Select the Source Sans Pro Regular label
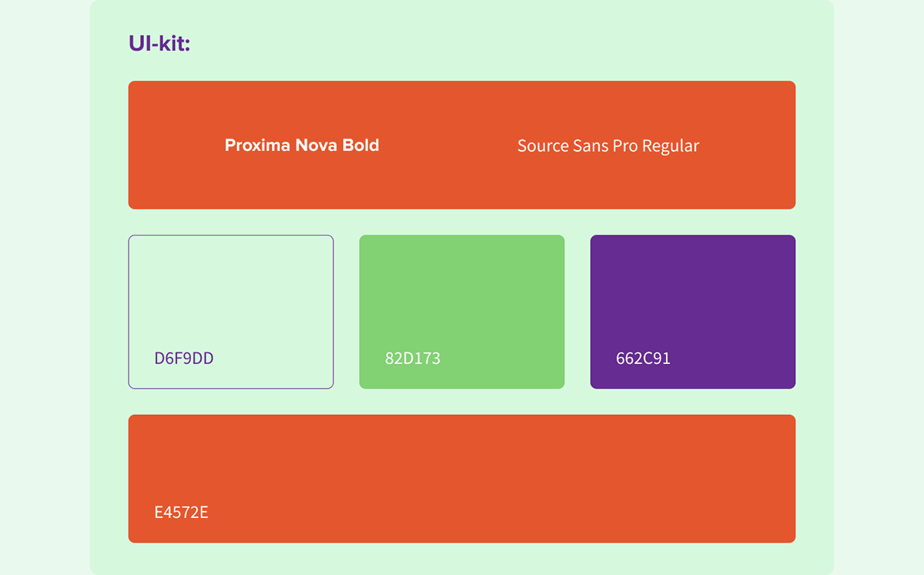This screenshot has width=924, height=575. pos(608,145)
